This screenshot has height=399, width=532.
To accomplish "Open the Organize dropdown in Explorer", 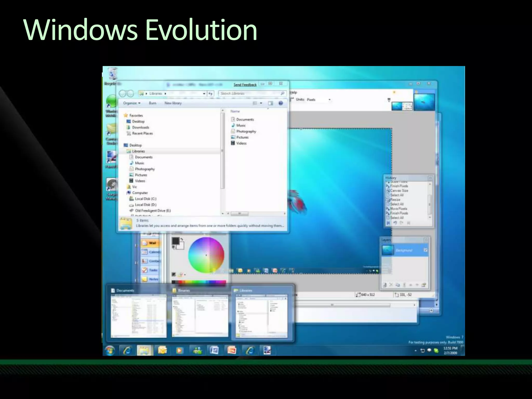I will point(132,103).
